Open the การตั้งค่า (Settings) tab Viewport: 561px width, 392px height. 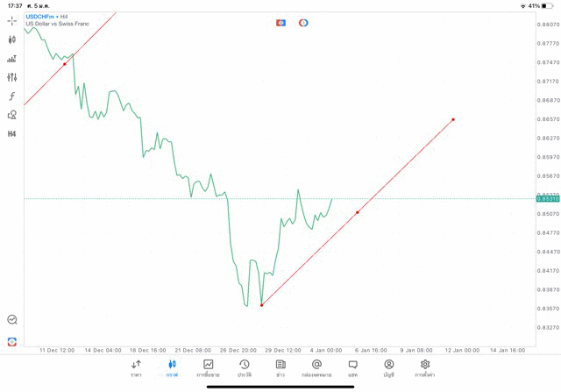click(425, 367)
